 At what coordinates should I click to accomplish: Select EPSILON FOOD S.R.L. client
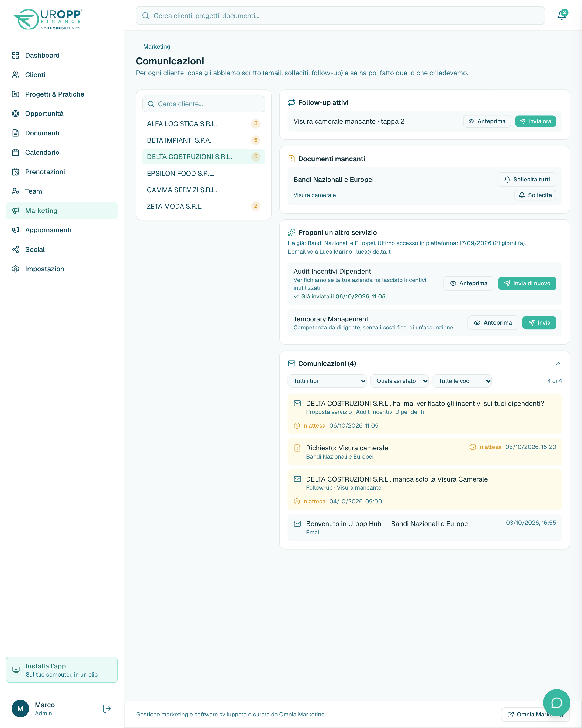203,173
